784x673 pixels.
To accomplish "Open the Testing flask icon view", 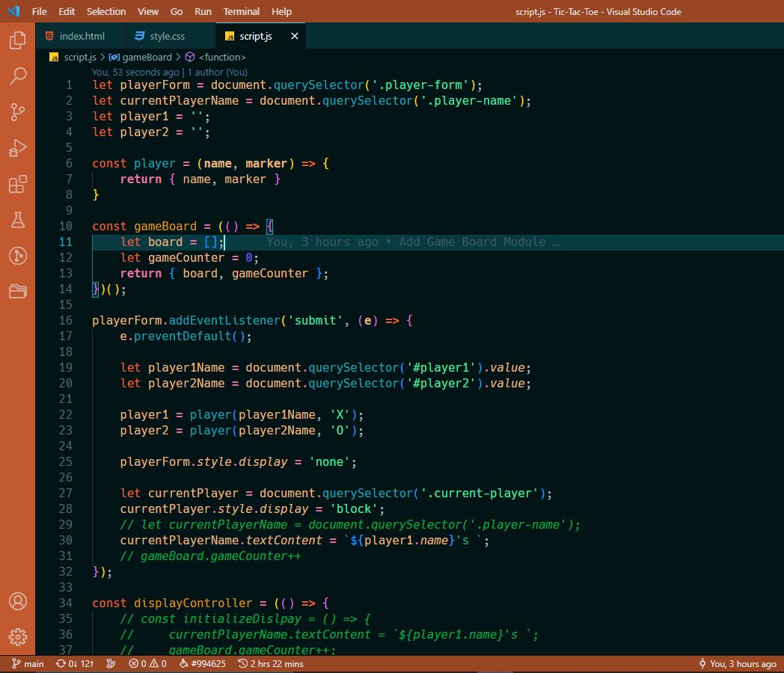I will coord(17,220).
